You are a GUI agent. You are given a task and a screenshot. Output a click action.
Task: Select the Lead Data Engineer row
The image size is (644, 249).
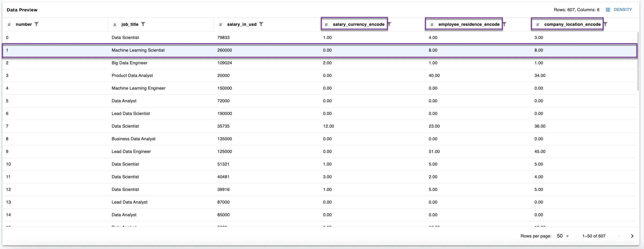coord(131,151)
